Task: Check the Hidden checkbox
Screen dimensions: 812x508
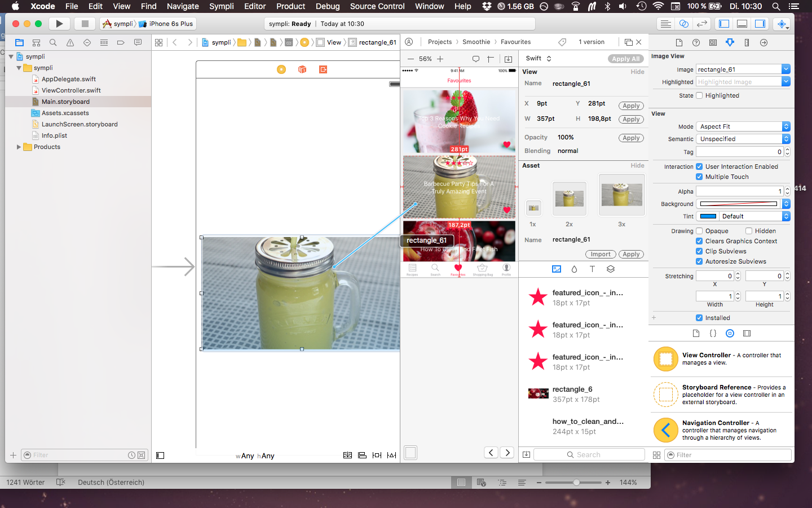Action: click(749, 231)
